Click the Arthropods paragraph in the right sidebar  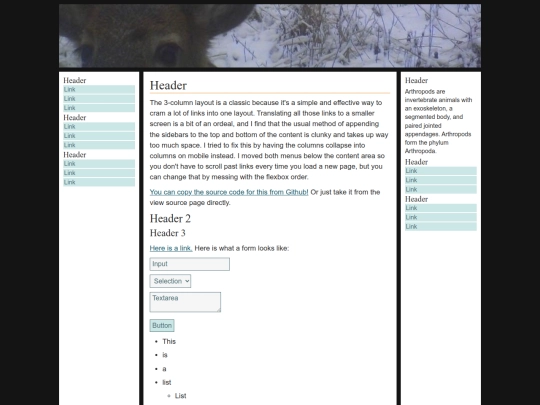[x=439, y=121]
